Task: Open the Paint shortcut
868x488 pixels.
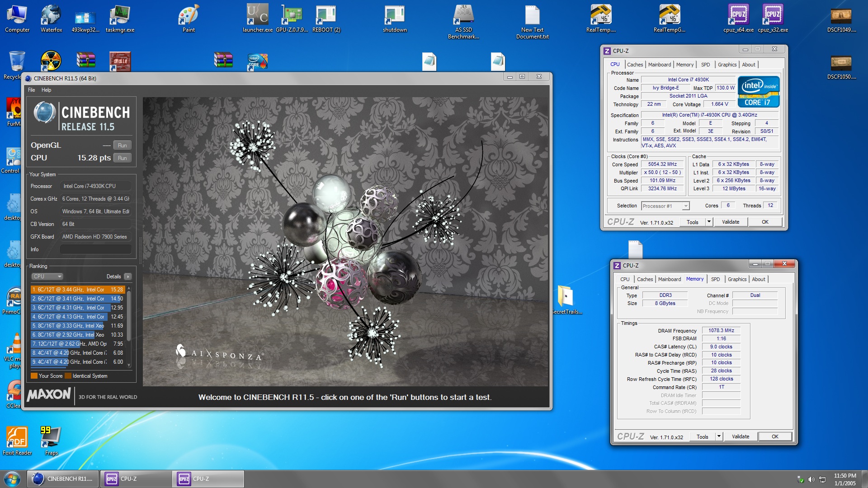Action: point(189,19)
